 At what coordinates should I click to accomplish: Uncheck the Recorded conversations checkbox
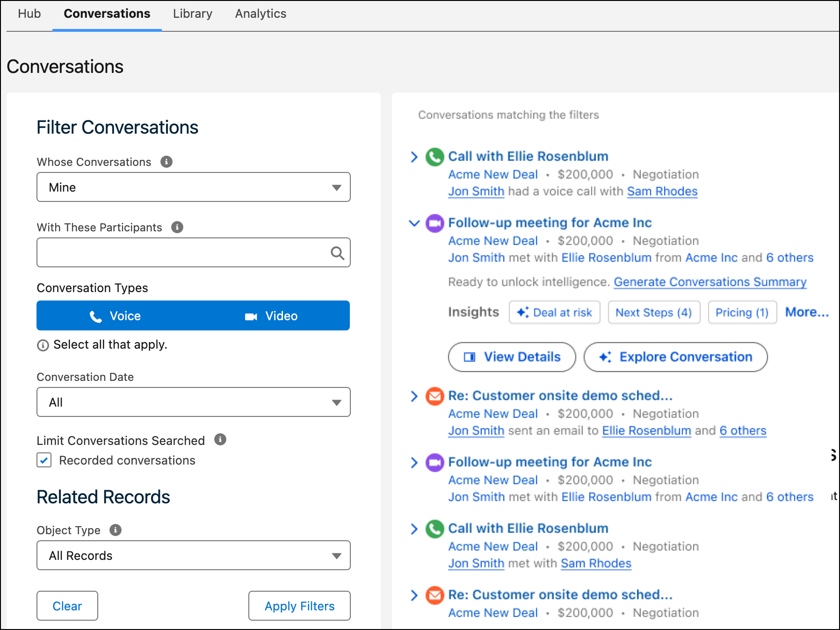pyautogui.click(x=44, y=460)
